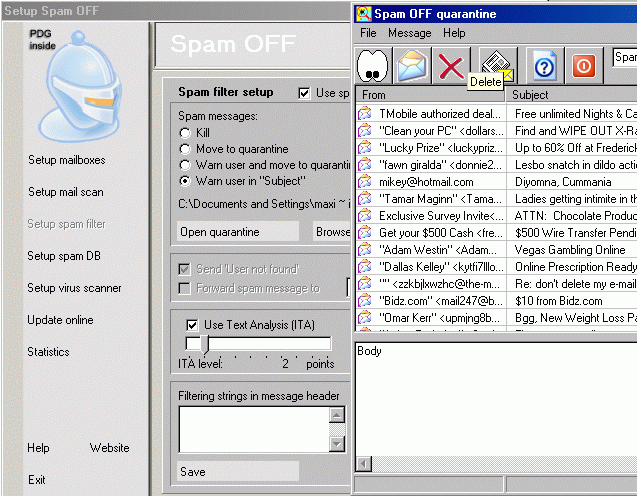Screen dimensions: 637x496
Task: Click mail icon beside mikey@hotmail.com row
Action: (365, 182)
